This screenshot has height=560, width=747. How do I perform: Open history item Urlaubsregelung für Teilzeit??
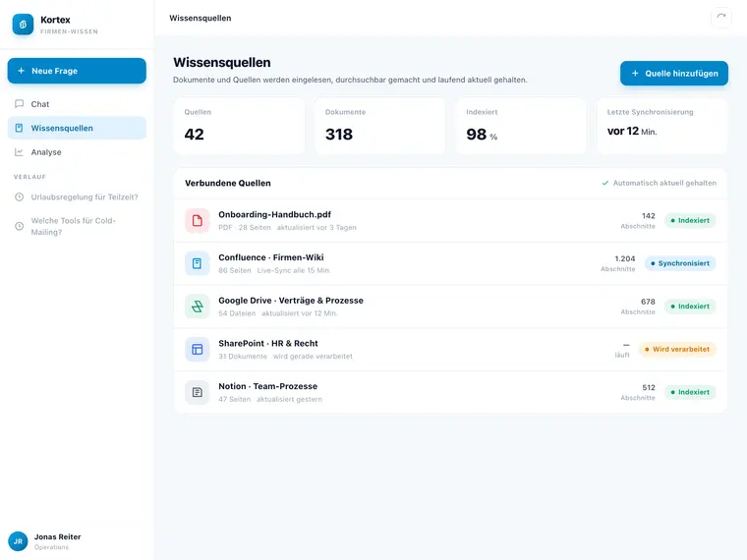click(77, 197)
